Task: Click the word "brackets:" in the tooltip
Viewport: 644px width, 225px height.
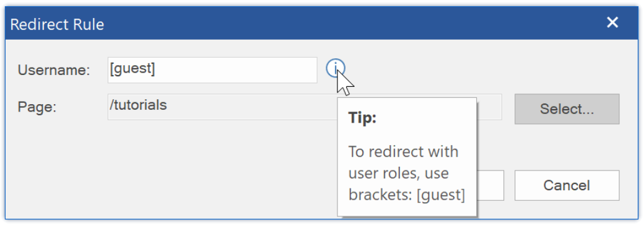Action: [x=380, y=195]
